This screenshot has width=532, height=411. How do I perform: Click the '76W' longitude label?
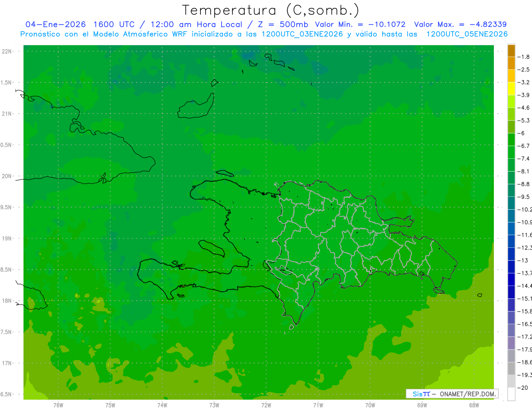pyautogui.click(x=58, y=405)
